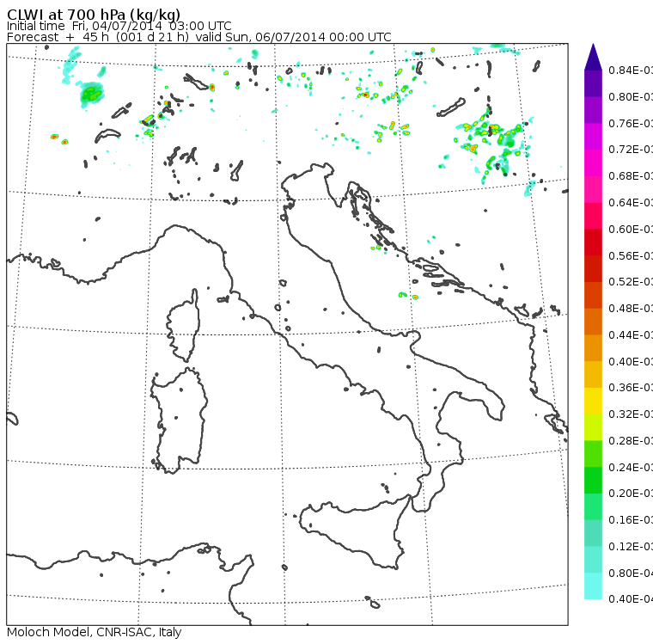
Task: Click the large green cloud-water blob at upper left
Action: [92, 94]
